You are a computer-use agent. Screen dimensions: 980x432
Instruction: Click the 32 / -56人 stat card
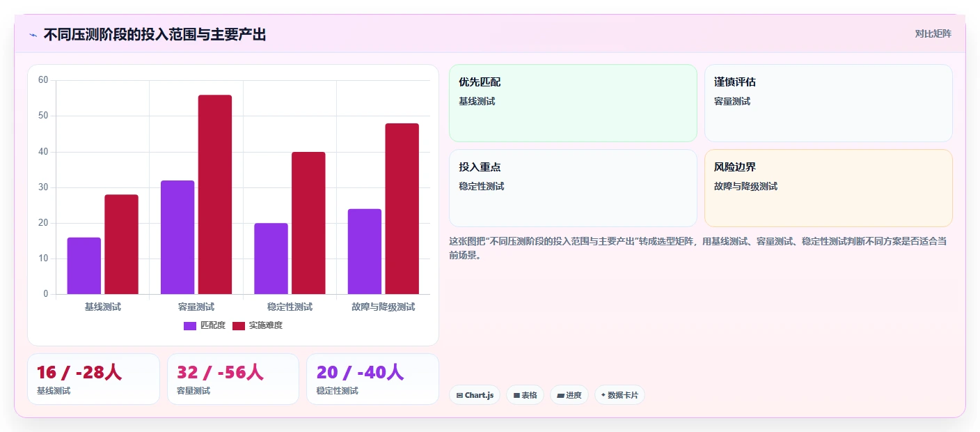pos(233,379)
